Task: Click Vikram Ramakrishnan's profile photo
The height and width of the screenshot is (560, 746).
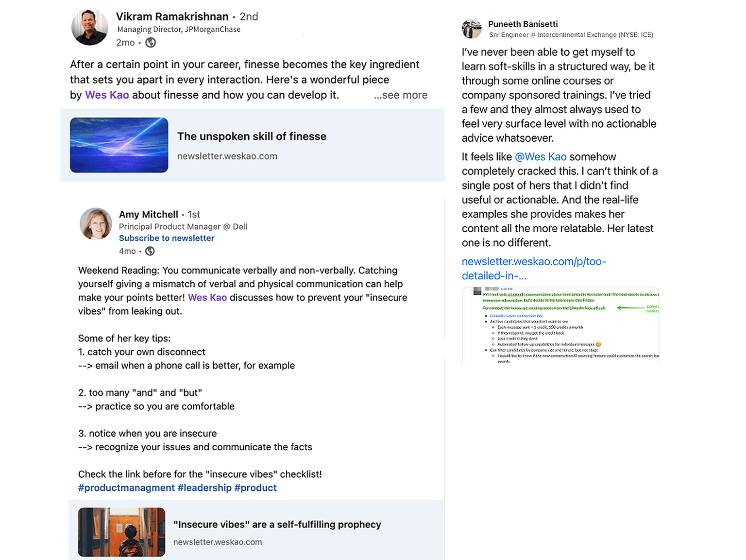Action: [x=90, y=27]
